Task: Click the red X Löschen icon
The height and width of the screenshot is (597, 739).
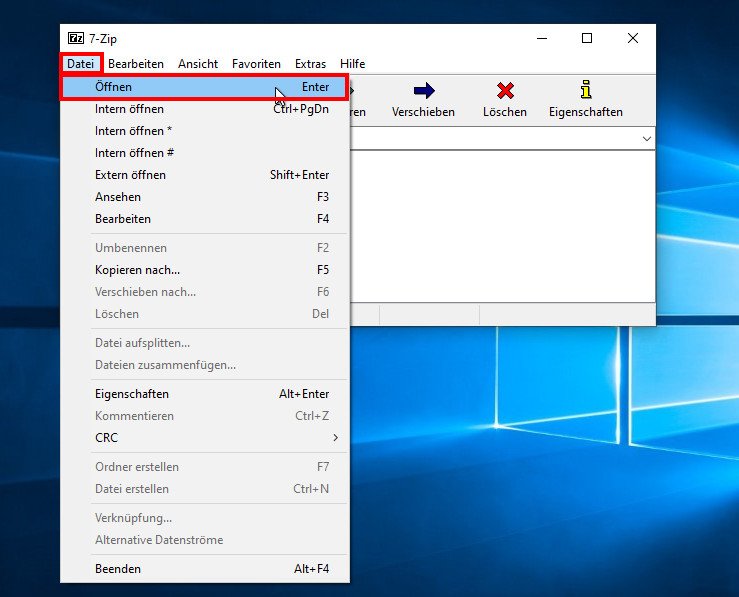Action: tap(505, 91)
